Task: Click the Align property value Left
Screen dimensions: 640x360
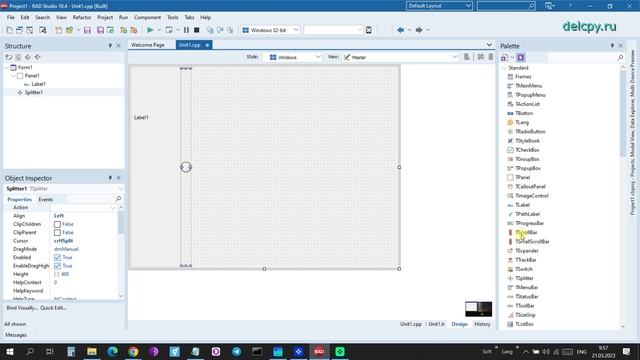Action: click(x=59, y=216)
